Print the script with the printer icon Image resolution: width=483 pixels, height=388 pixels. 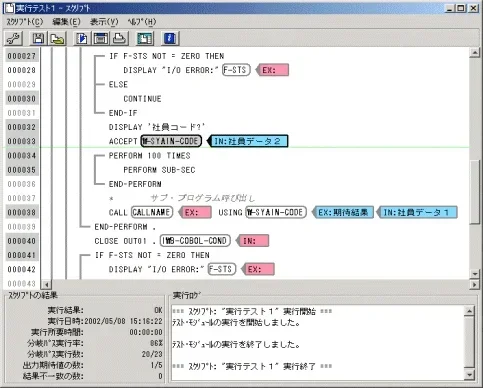coord(119,38)
